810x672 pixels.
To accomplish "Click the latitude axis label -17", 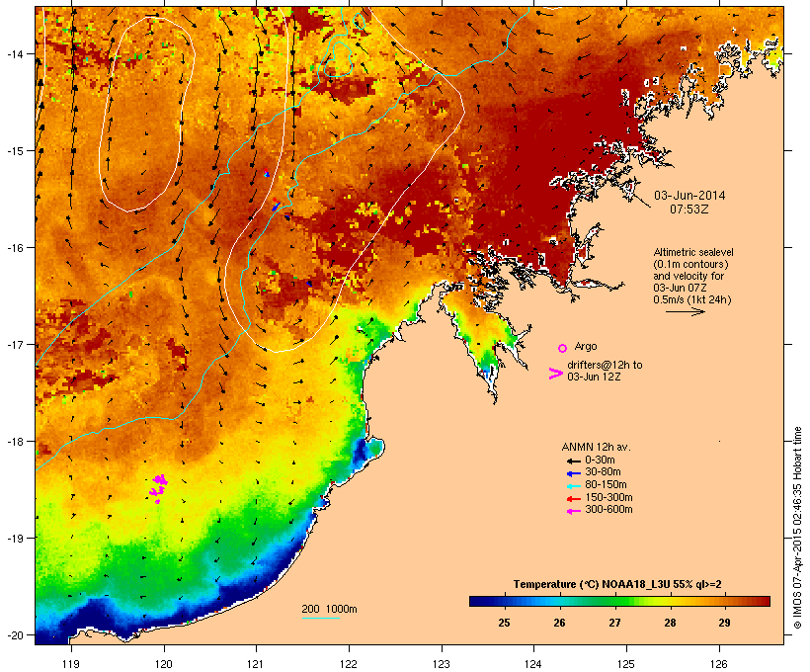I will 14,344.
